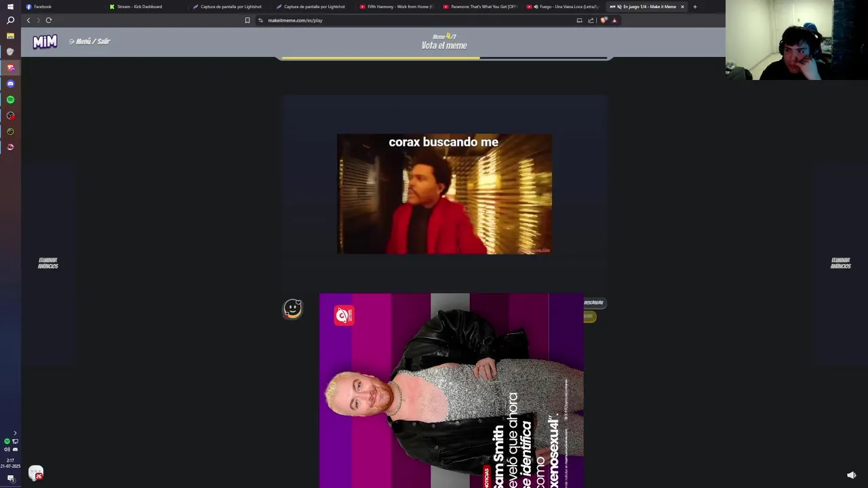This screenshot has width=868, height=488.
Task: Switch to the Facebook tab
Action: [61, 7]
